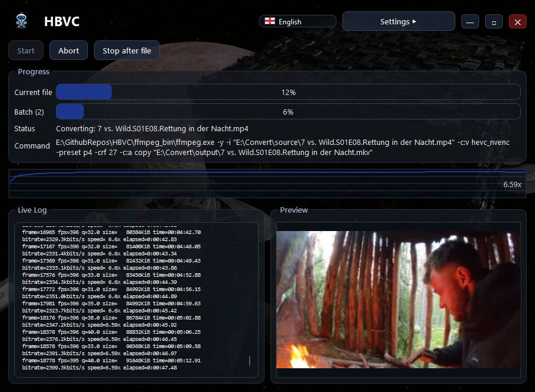Abort the current conversion

(68, 50)
